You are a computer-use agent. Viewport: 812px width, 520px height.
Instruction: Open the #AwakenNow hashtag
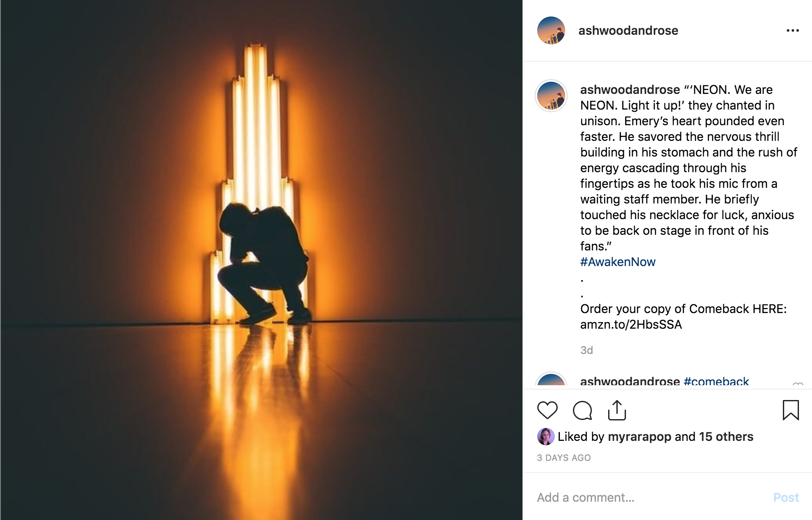(x=617, y=261)
